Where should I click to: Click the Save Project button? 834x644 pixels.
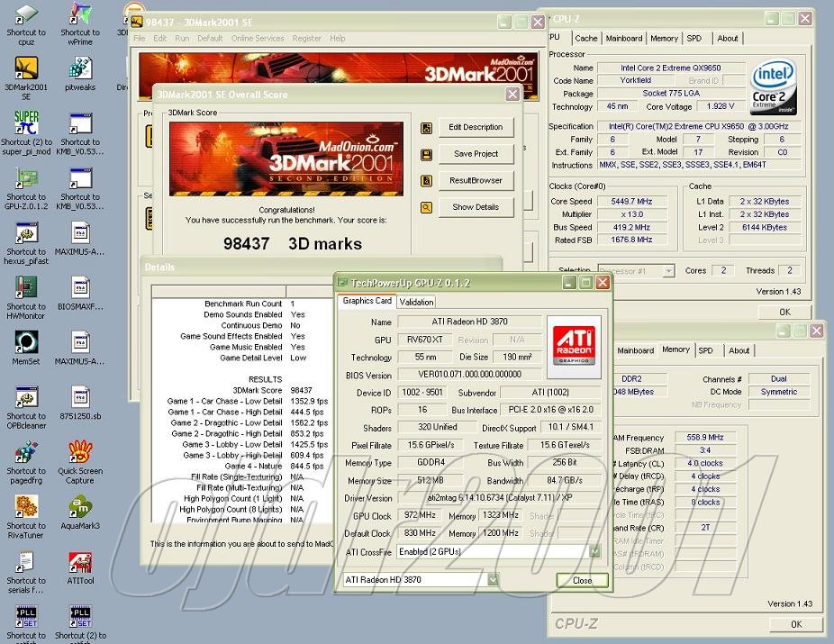(x=476, y=154)
